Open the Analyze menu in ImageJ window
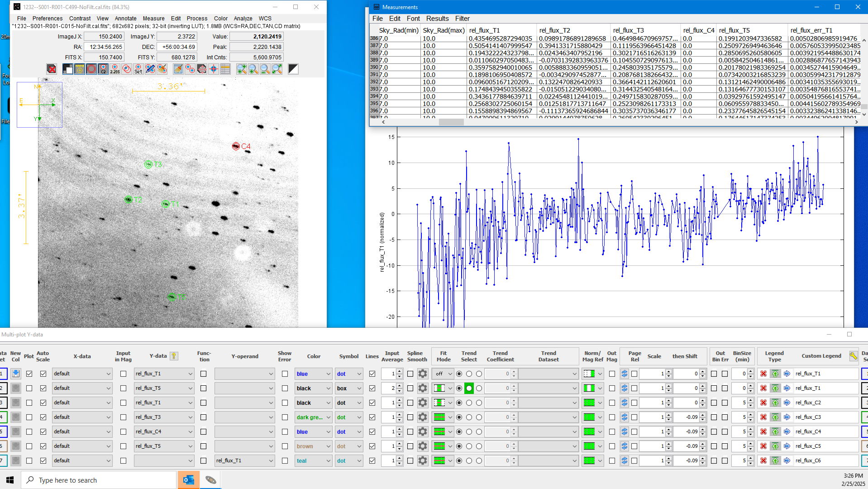 (x=243, y=19)
